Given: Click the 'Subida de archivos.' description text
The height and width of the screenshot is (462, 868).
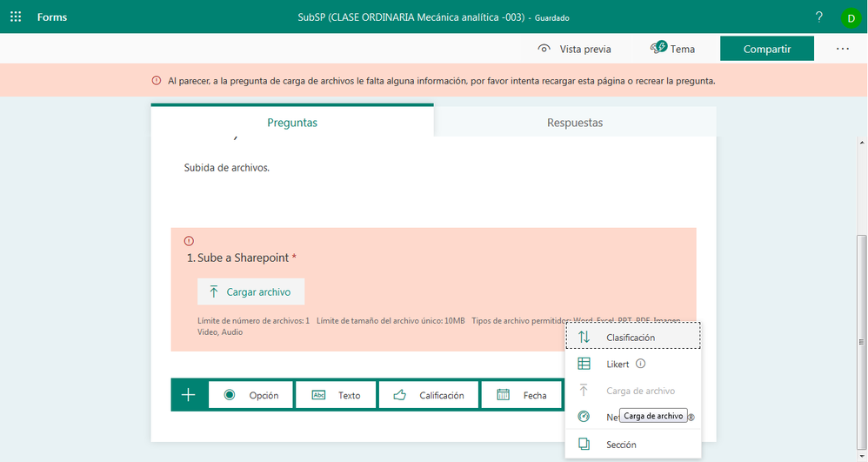Looking at the screenshot, I should 226,167.
